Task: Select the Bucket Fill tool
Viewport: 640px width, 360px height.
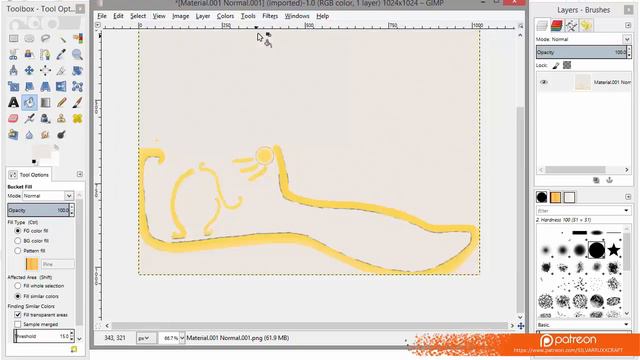Action: (x=29, y=102)
